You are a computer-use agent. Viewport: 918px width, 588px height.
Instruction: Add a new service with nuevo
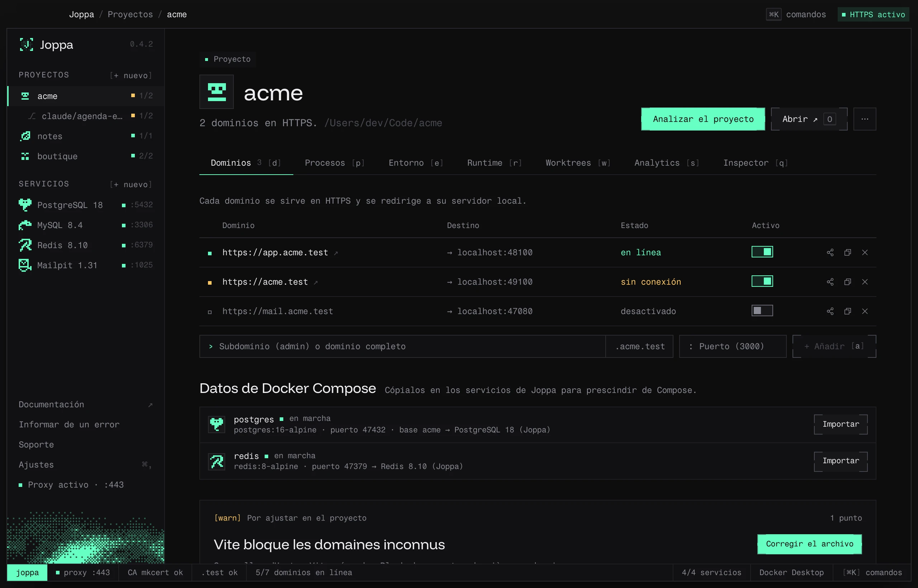(x=131, y=184)
